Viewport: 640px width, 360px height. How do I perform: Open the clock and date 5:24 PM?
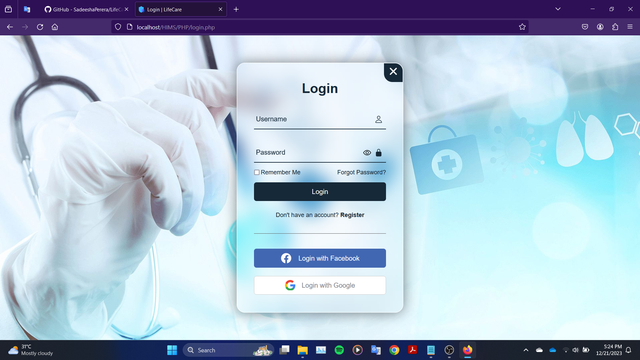coord(609,350)
